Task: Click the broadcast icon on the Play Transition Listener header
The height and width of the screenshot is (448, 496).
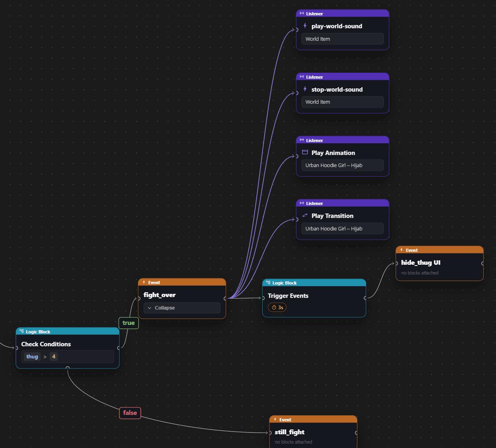Action: coord(302,203)
